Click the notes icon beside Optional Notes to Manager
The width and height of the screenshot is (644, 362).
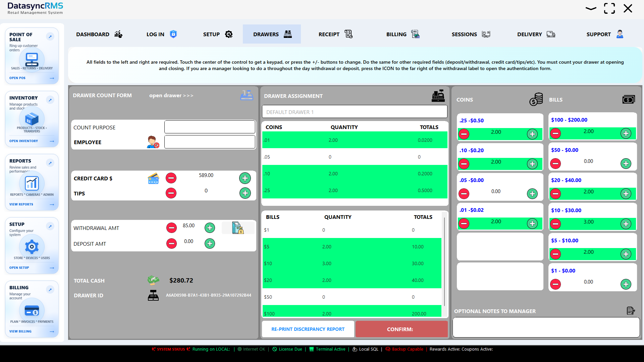[631, 311]
